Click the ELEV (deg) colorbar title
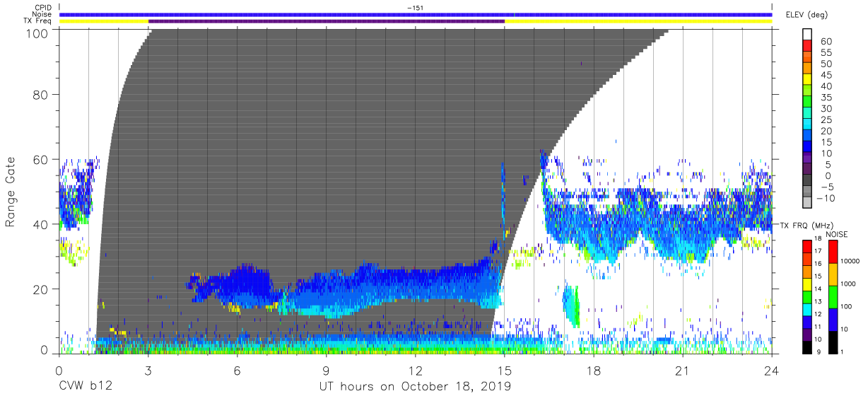Image resolution: width=868 pixels, height=401 pixels. pyautogui.click(x=807, y=14)
